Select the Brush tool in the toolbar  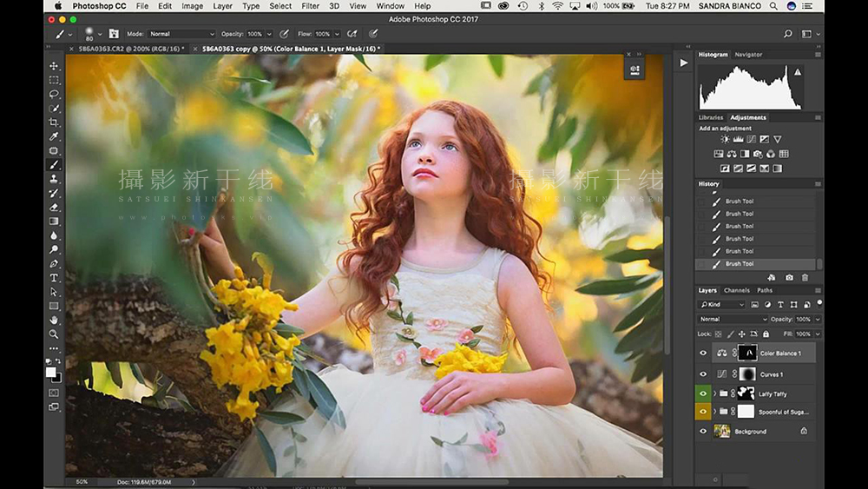click(54, 165)
